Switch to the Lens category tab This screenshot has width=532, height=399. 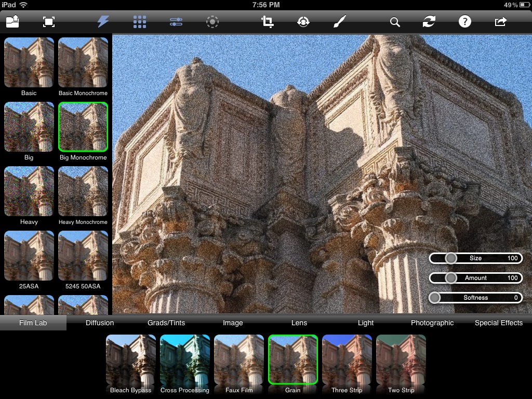pyautogui.click(x=299, y=323)
